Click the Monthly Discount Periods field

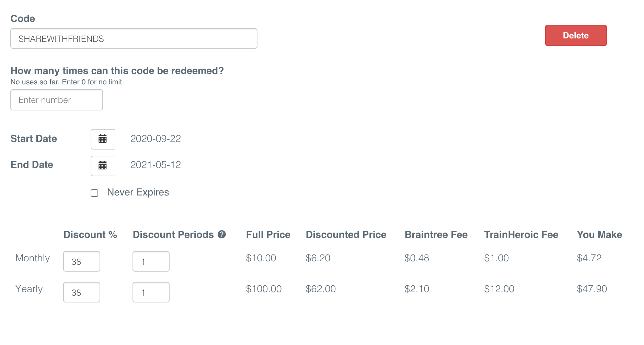[151, 261]
